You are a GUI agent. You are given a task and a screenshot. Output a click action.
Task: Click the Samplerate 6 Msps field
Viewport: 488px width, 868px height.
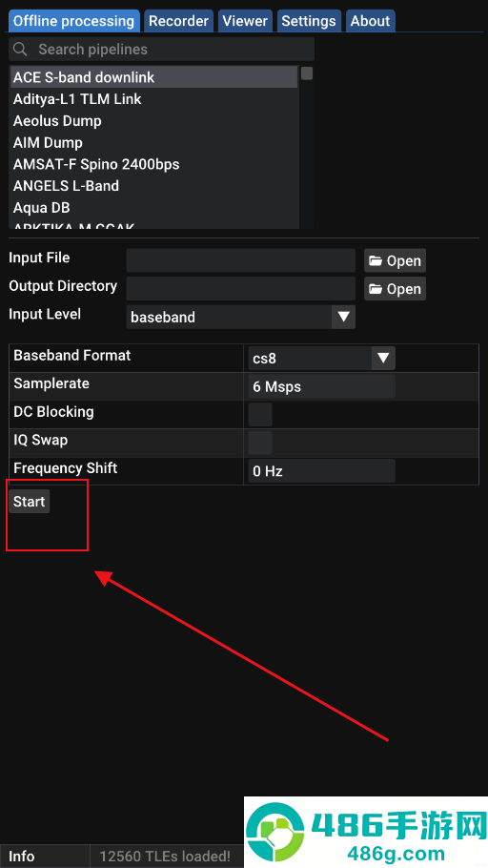pyautogui.click(x=321, y=386)
